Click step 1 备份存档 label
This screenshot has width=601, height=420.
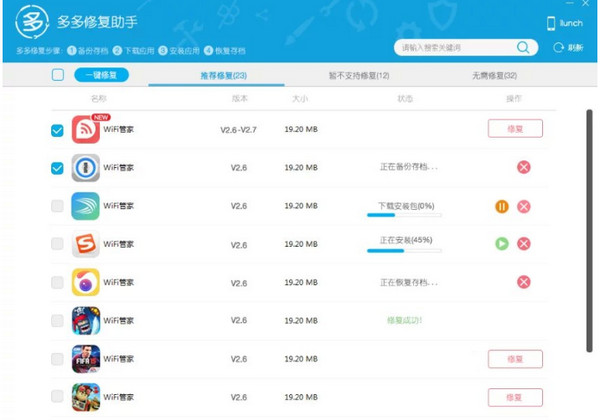pyautogui.click(x=93, y=51)
